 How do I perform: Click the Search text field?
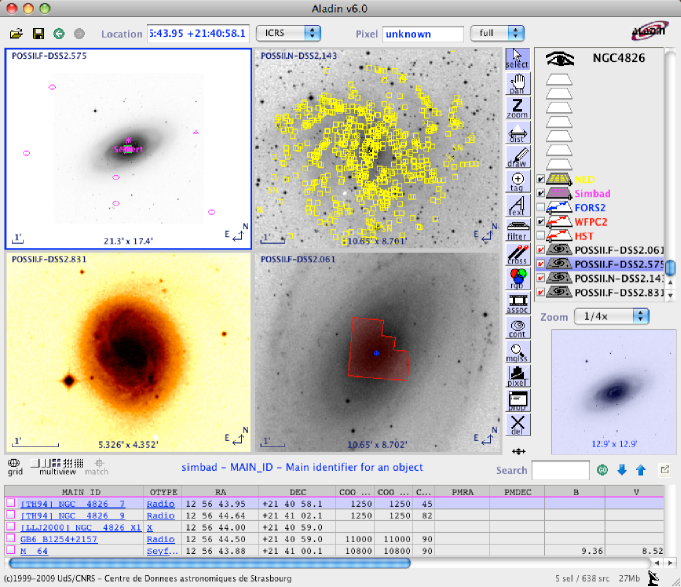click(x=560, y=470)
